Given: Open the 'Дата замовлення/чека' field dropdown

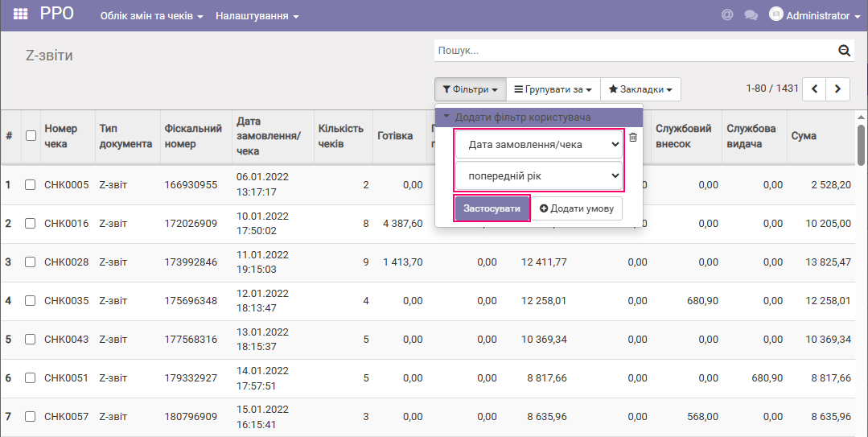Looking at the screenshot, I should coord(539,146).
